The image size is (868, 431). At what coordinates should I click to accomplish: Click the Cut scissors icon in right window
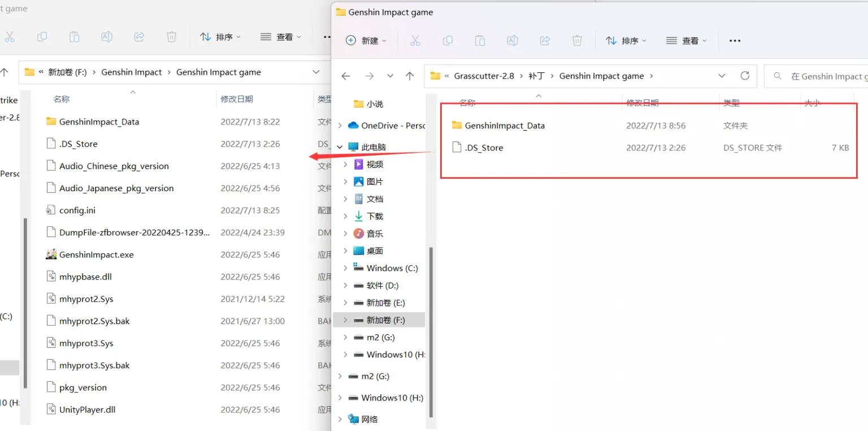pos(415,41)
